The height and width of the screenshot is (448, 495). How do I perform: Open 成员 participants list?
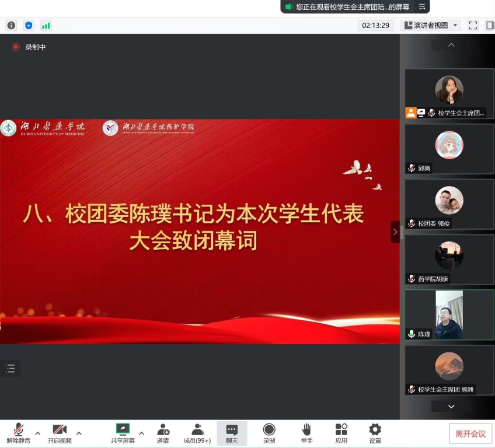tap(197, 433)
